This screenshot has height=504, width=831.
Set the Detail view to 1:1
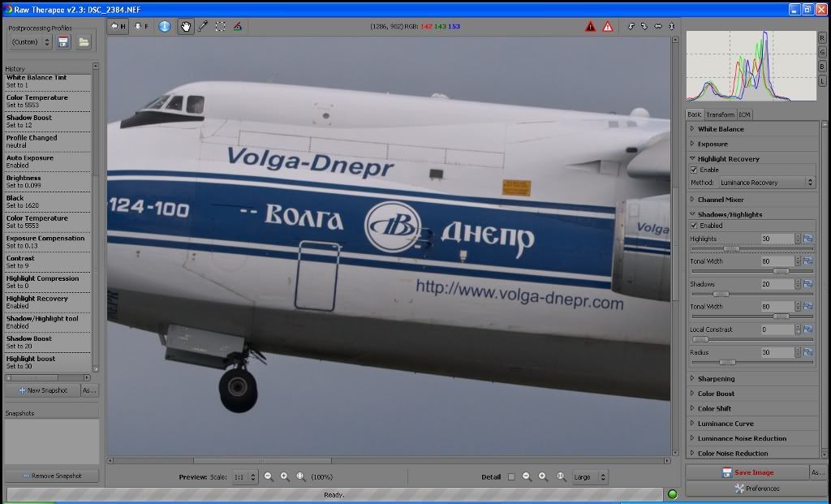561,476
